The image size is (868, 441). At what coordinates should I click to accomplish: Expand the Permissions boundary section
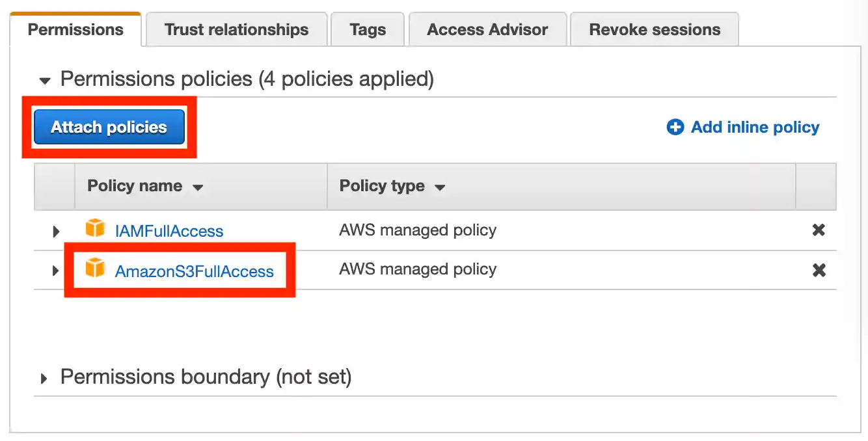[x=44, y=377]
